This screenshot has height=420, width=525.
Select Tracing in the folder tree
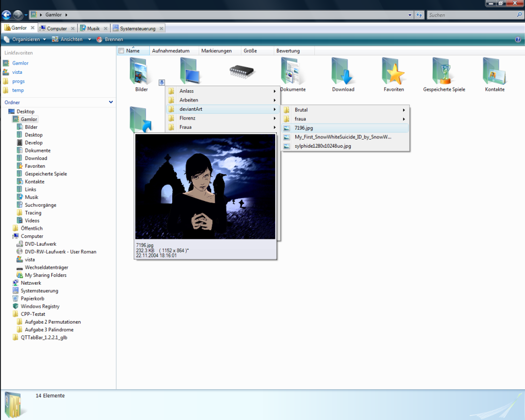pyautogui.click(x=33, y=213)
